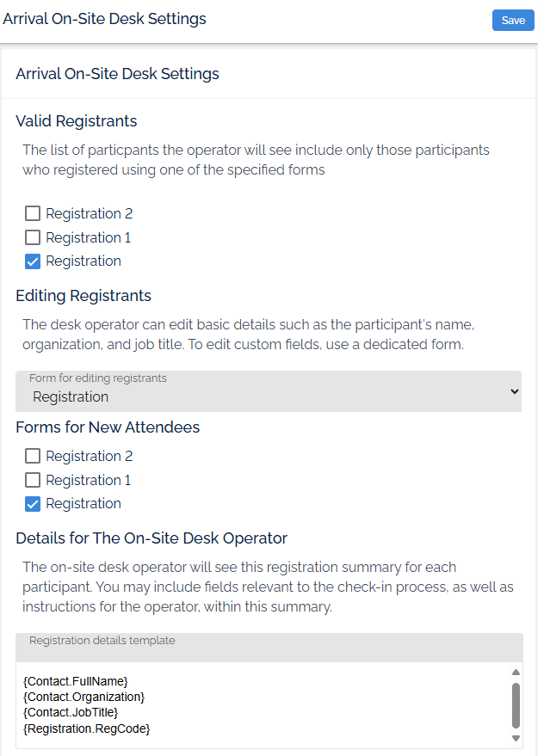Click the Registration details template label
544x756 pixels.
click(102, 641)
